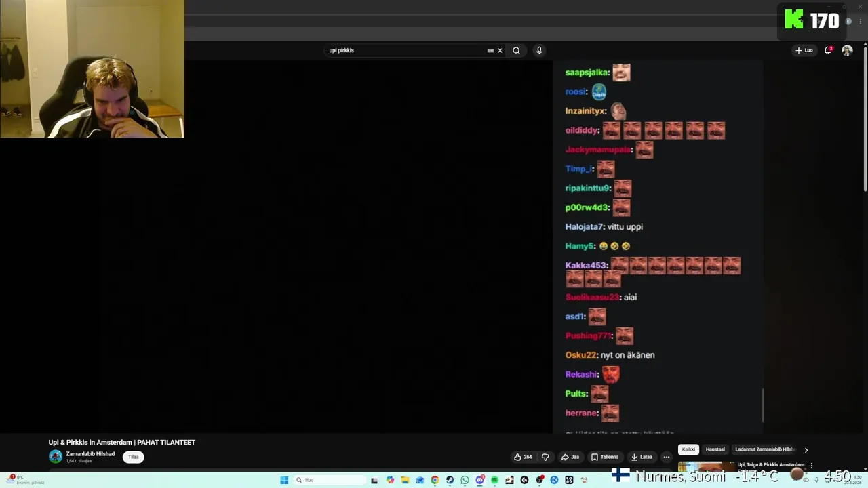Clear the YouTube search box text
This screenshot has width=868, height=488.
(500, 50)
